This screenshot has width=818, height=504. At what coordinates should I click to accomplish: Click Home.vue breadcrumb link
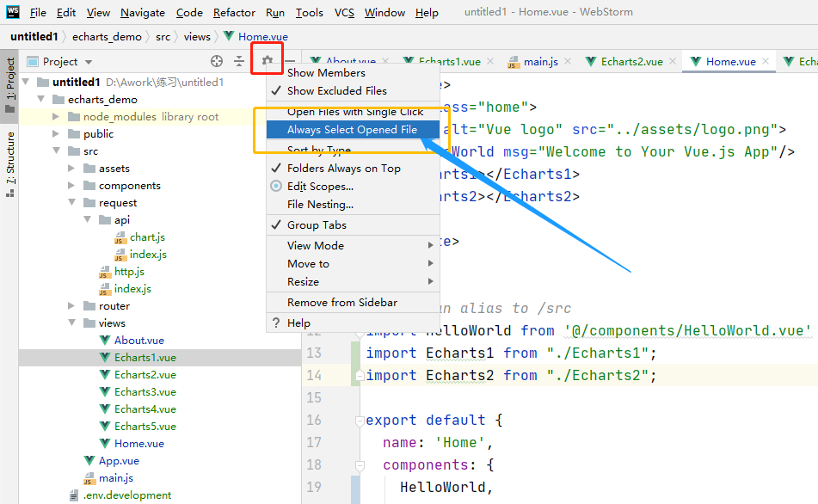click(x=263, y=36)
